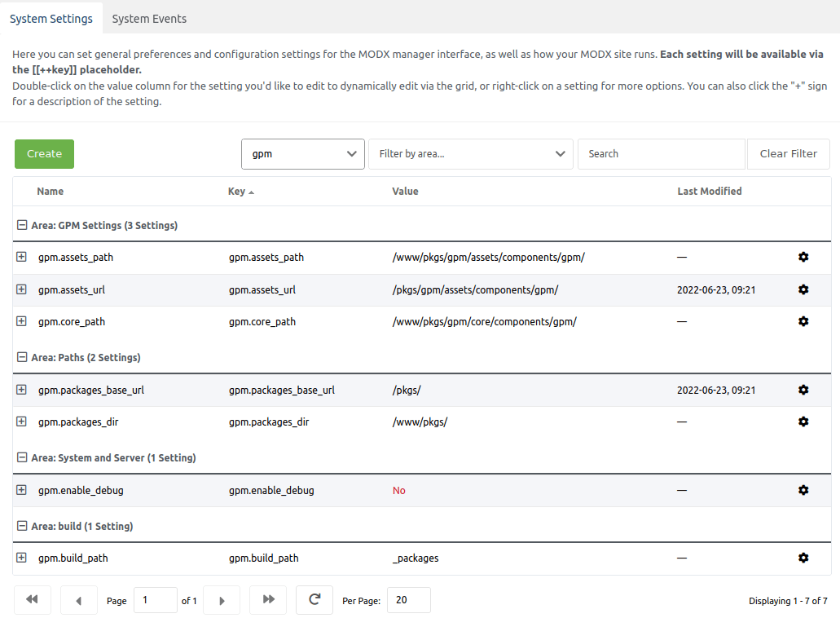Screen dimensions: 840x618
Task: Refresh the settings grid
Action: (314, 599)
